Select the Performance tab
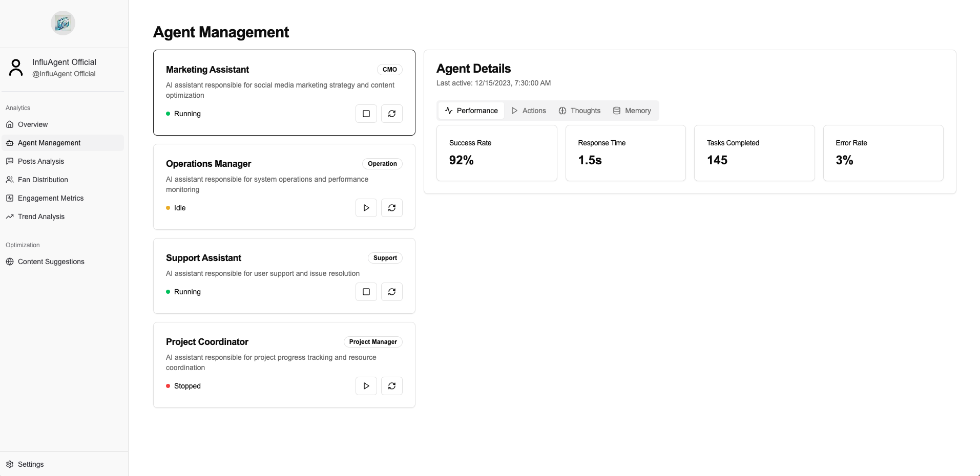This screenshot has height=476, width=980. pos(471,111)
